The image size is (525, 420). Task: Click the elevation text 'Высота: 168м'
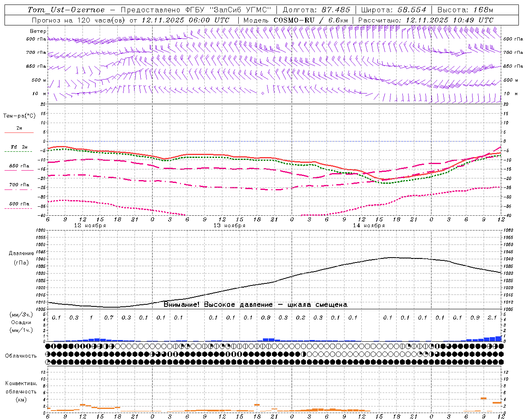pyautogui.click(x=466, y=10)
